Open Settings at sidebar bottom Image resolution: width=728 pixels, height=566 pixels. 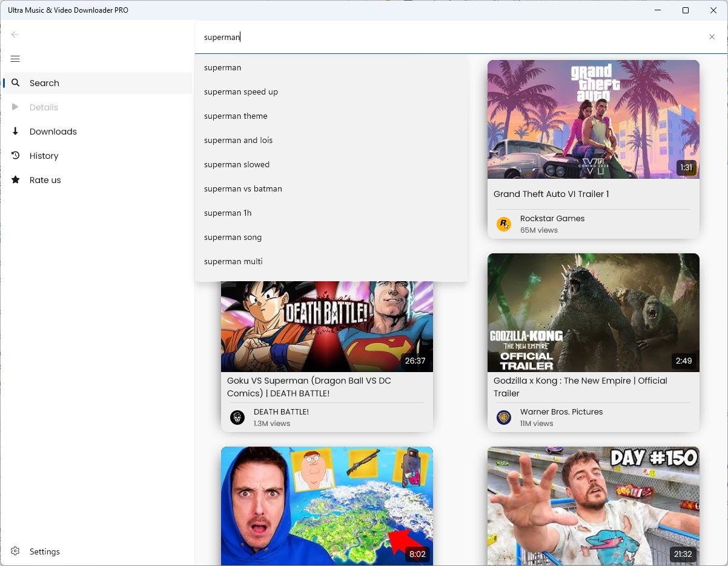98,551
